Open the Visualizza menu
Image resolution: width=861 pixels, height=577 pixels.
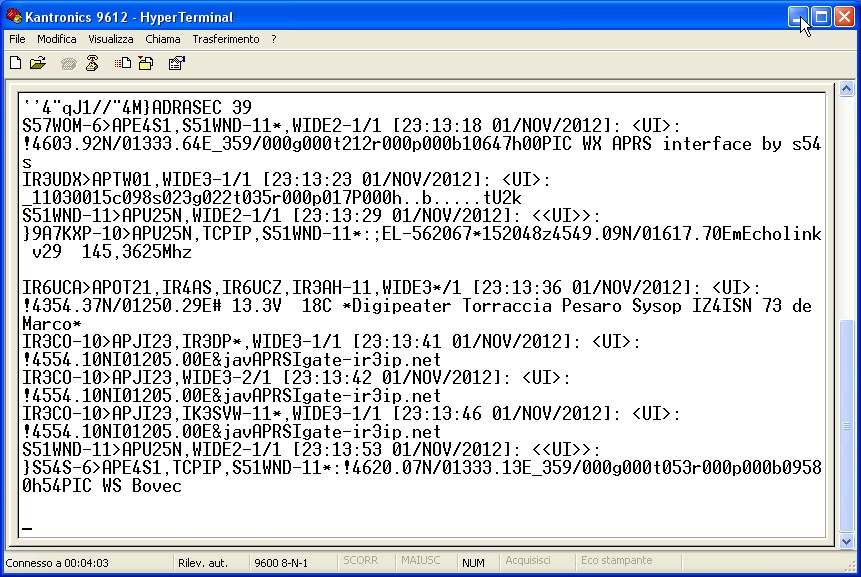(110, 39)
